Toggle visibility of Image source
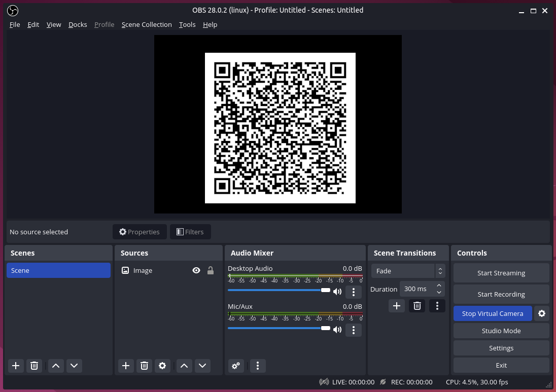Image resolution: width=556 pixels, height=392 pixels. 196,270
